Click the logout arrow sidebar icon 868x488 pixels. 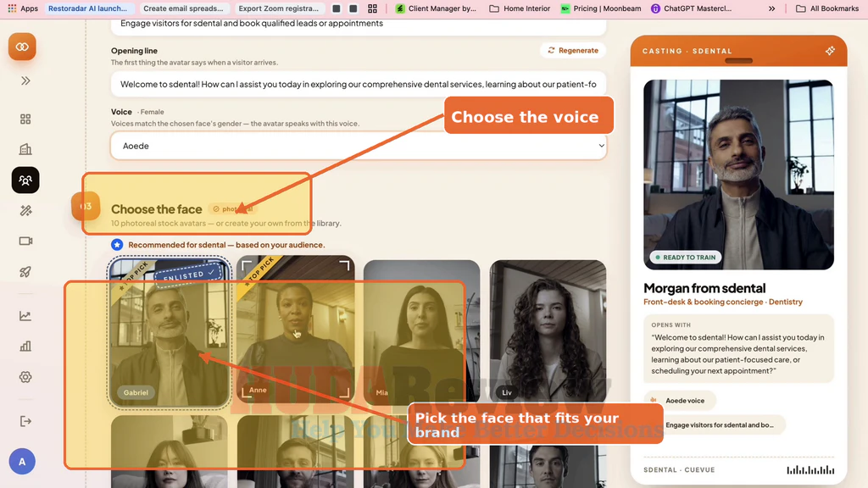(x=25, y=421)
